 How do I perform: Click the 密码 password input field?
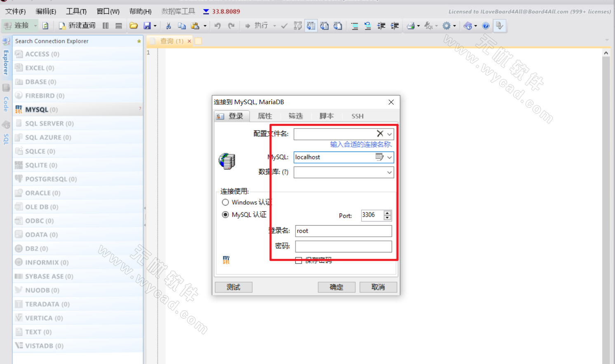click(343, 246)
